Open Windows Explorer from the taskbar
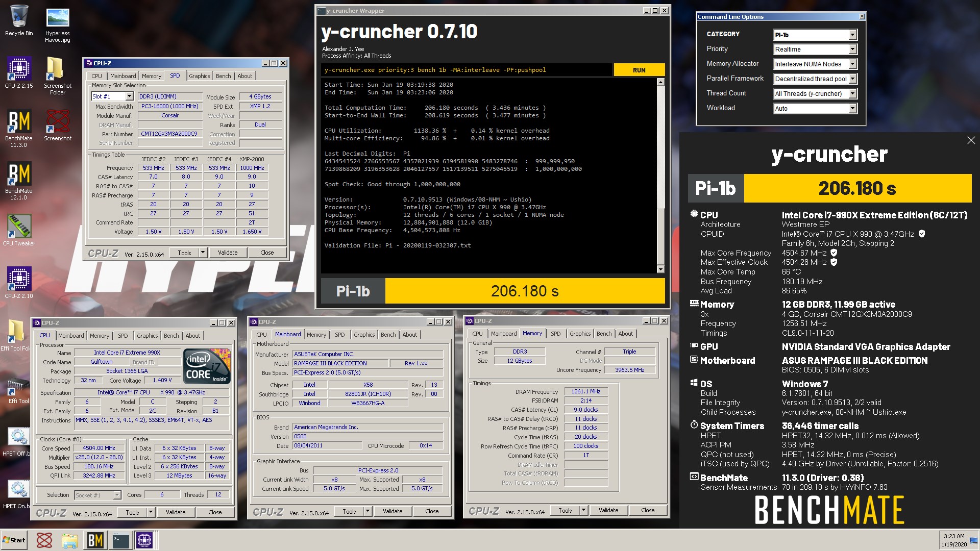The image size is (980, 551). (x=70, y=540)
